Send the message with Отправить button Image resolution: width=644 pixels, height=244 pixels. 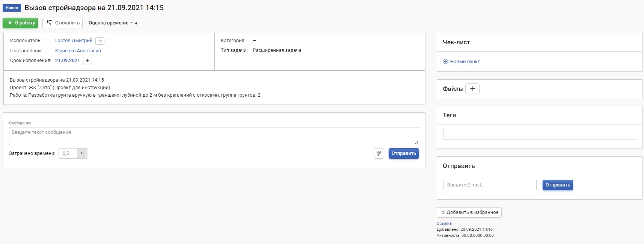click(x=404, y=153)
